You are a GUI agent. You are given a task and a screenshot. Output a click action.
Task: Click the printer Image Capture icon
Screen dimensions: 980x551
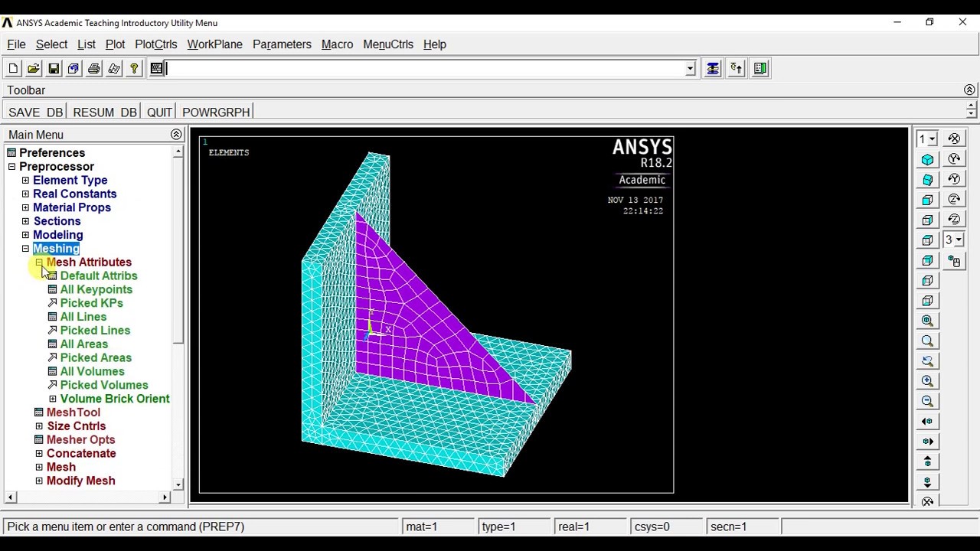pyautogui.click(x=93, y=69)
